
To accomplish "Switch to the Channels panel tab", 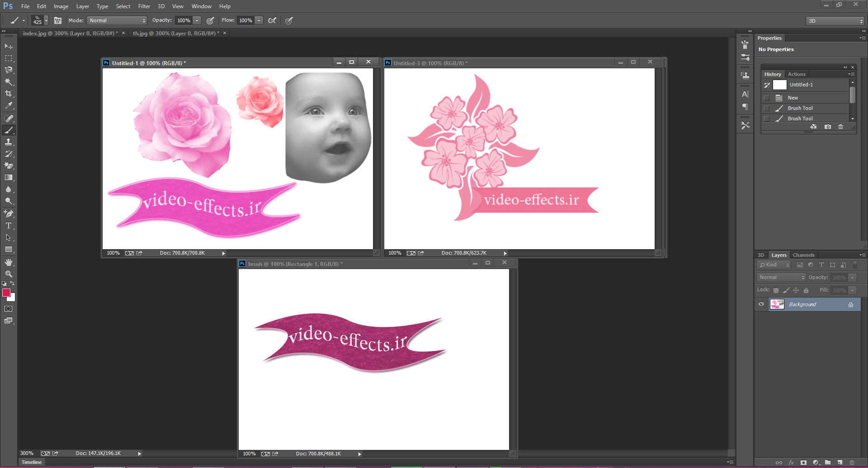I will (x=803, y=255).
